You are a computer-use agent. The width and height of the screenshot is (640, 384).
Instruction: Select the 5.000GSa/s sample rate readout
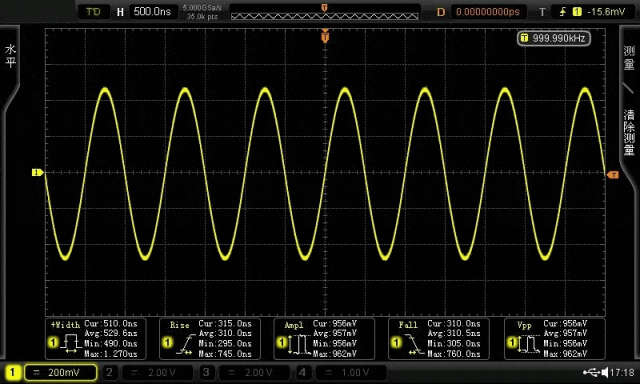point(202,8)
